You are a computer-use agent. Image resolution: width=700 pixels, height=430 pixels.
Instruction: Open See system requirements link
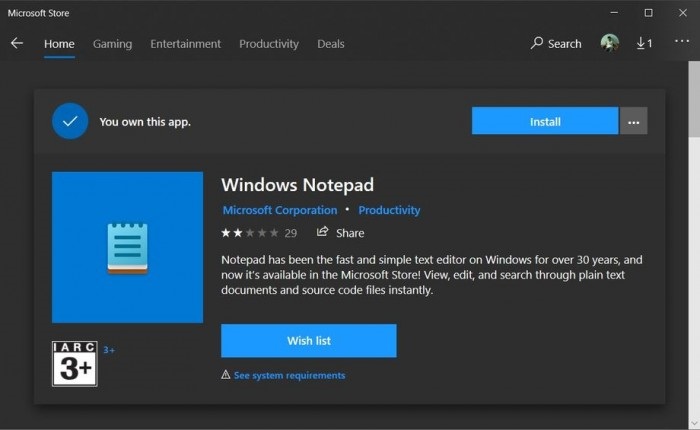pyautogui.click(x=289, y=375)
